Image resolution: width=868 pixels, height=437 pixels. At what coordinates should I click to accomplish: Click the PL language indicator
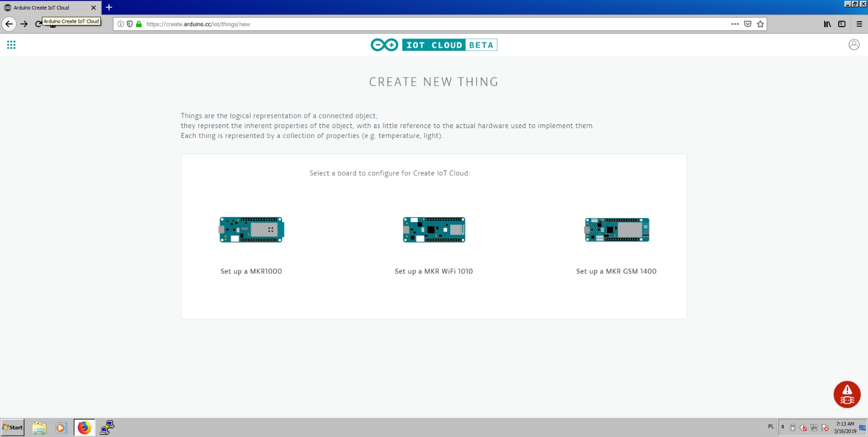pos(771,427)
